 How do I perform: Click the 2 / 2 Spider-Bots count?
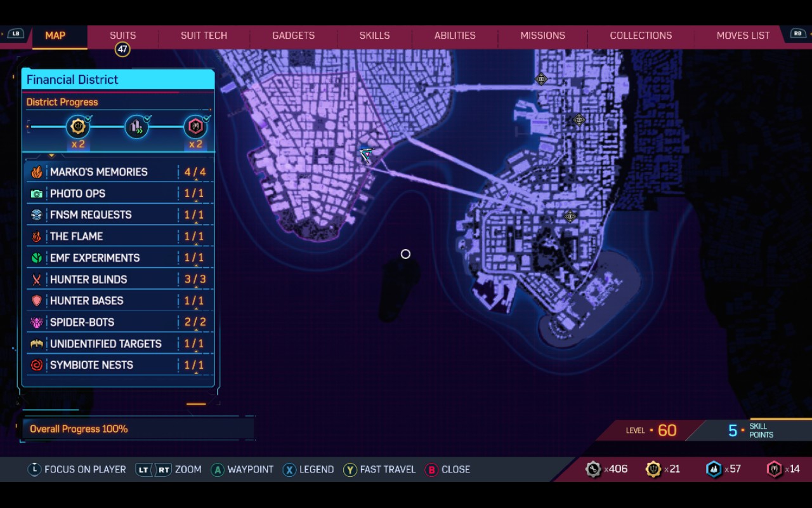[195, 322]
